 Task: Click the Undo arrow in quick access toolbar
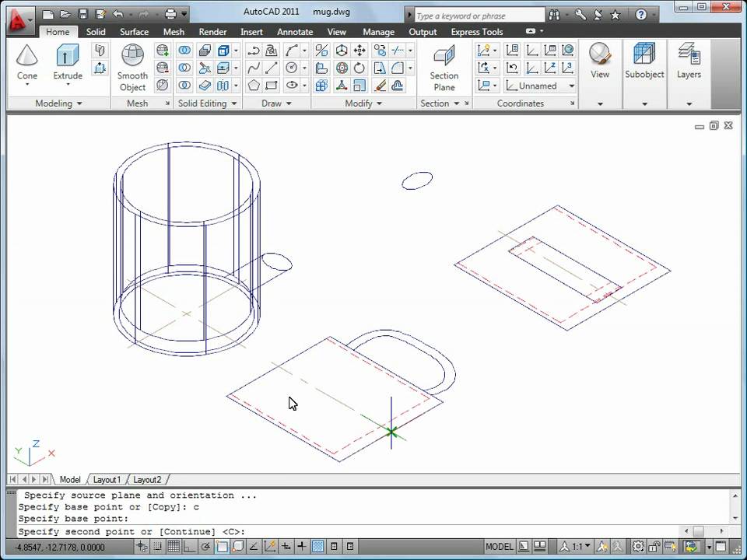117,14
